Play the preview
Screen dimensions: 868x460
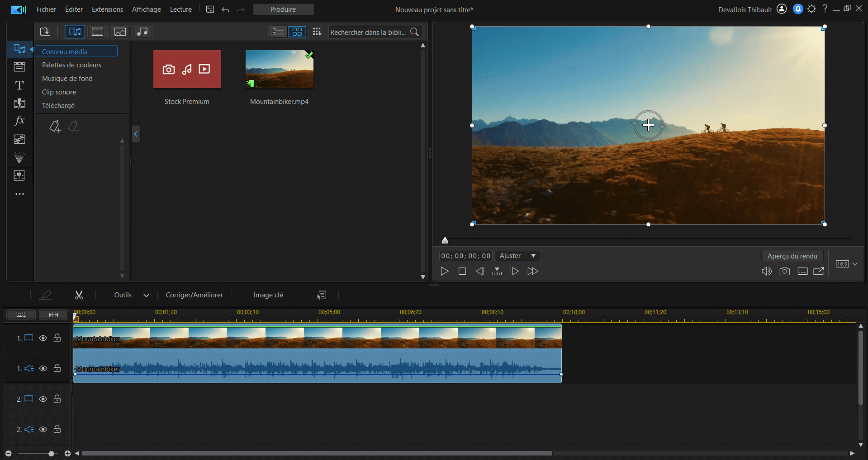(x=445, y=271)
